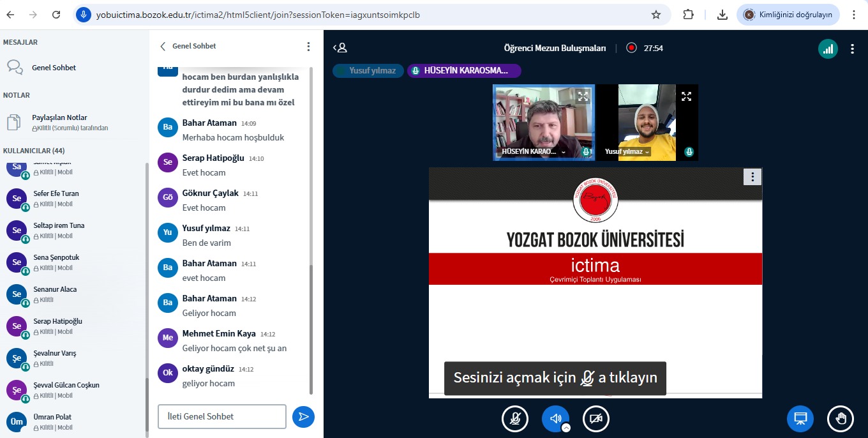Collapse Genel Sohbet with back chevron
This screenshot has width=868, height=438.
tap(163, 47)
